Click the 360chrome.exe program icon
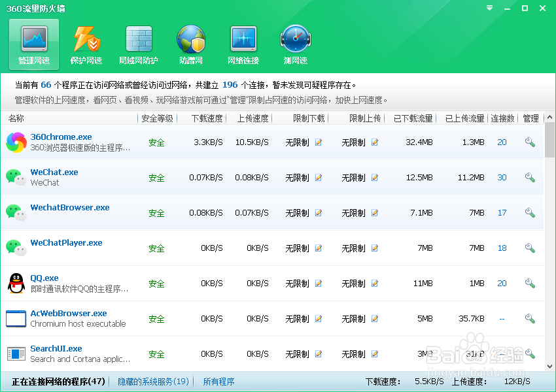The width and height of the screenshot is (556, 392). coord(16,142)
